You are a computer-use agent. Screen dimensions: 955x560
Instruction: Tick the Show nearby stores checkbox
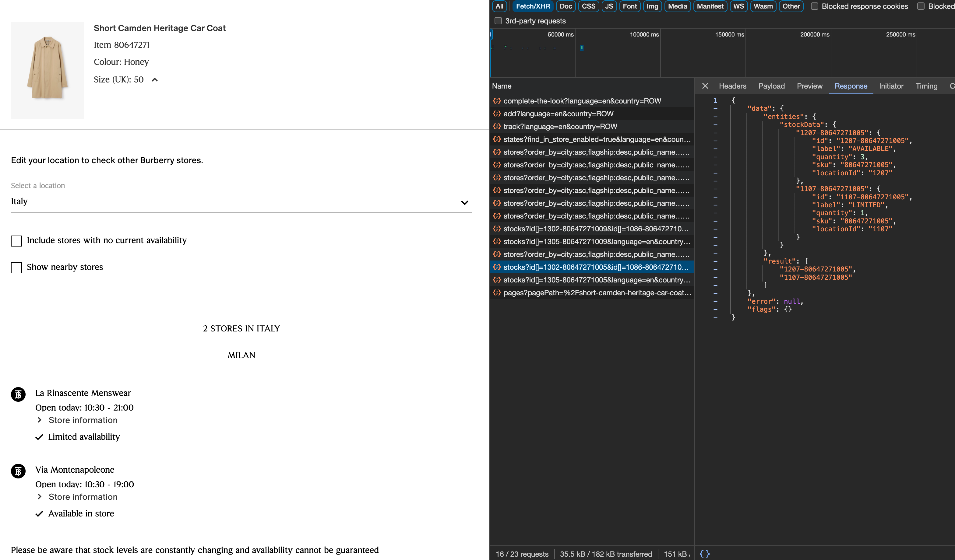pyautogui.click(x=16, y=268)
